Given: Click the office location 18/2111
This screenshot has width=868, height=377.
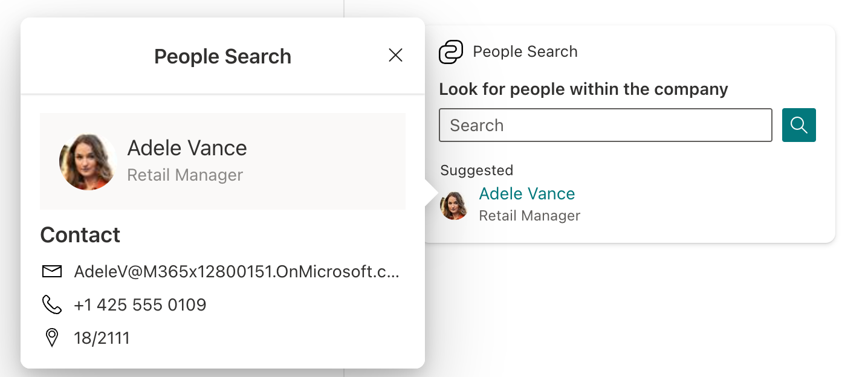Looking at the screenshot, I should click(x=102, y=338).
